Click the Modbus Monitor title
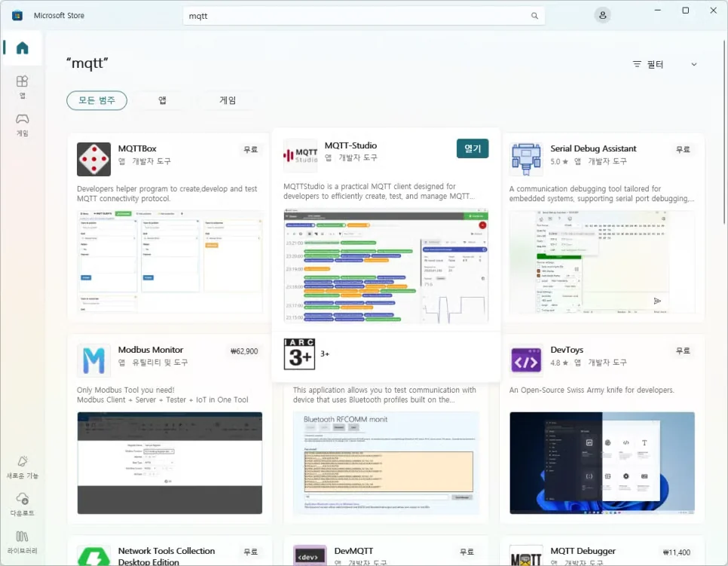The width and height of the screenshot is (728, 566). (x=151, y=350)
